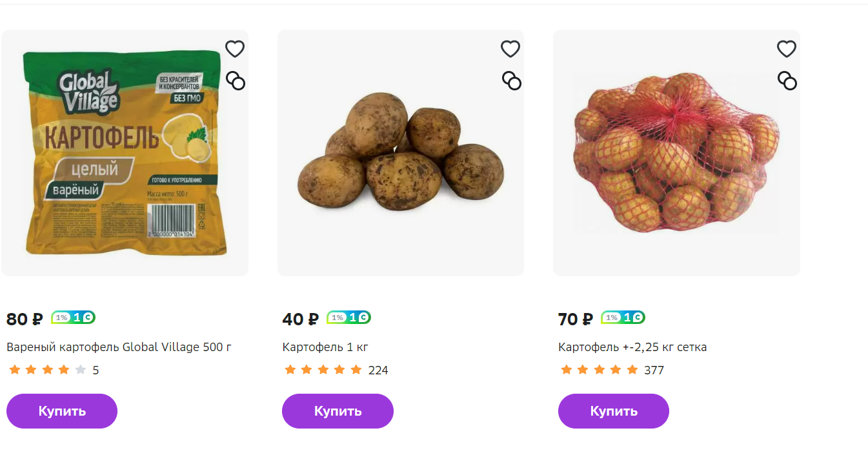Click 1% bonus badge next to 40 ₽
The image size is (868, 455).
(x=349, y=318)
